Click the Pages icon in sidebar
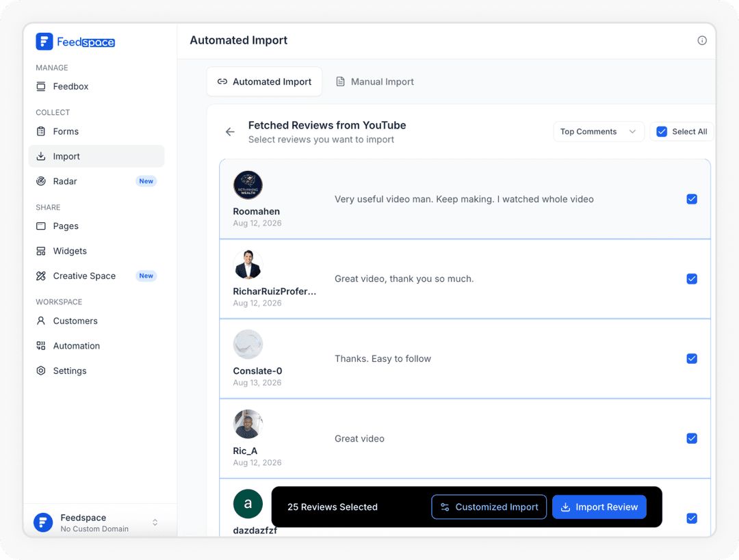The image size is (739, 560). pyautogui.click(x=41, y=226)
